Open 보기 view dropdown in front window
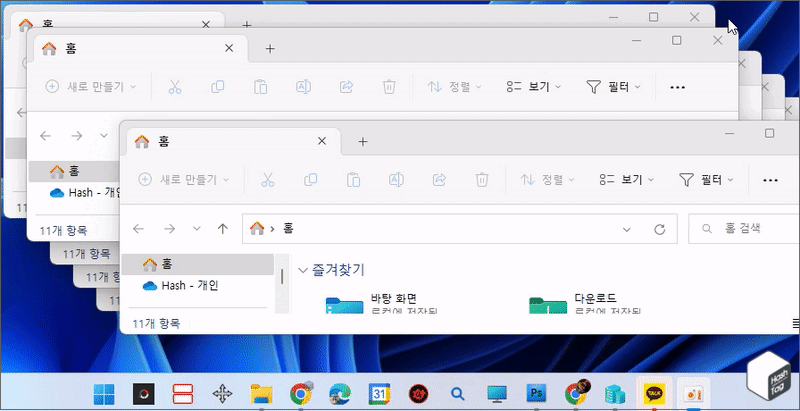800x411 pixels. pyautogui.click(x=628, y=179)
